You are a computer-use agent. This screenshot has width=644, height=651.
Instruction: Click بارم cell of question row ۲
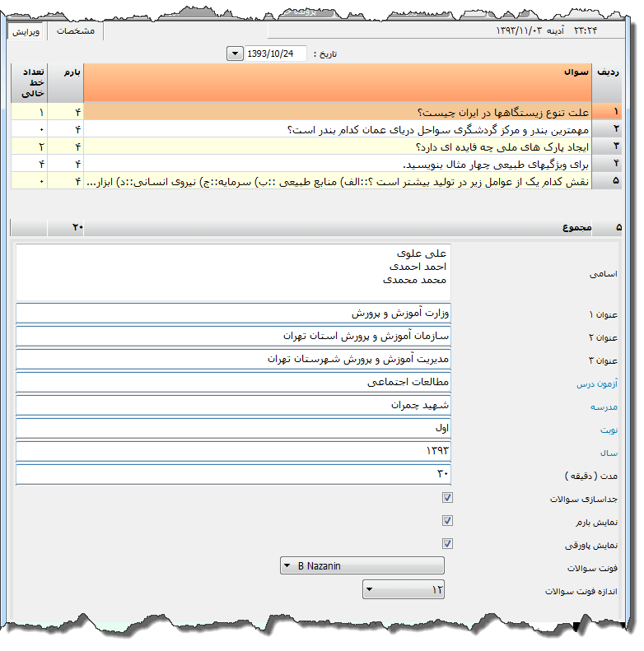[66, 129]
